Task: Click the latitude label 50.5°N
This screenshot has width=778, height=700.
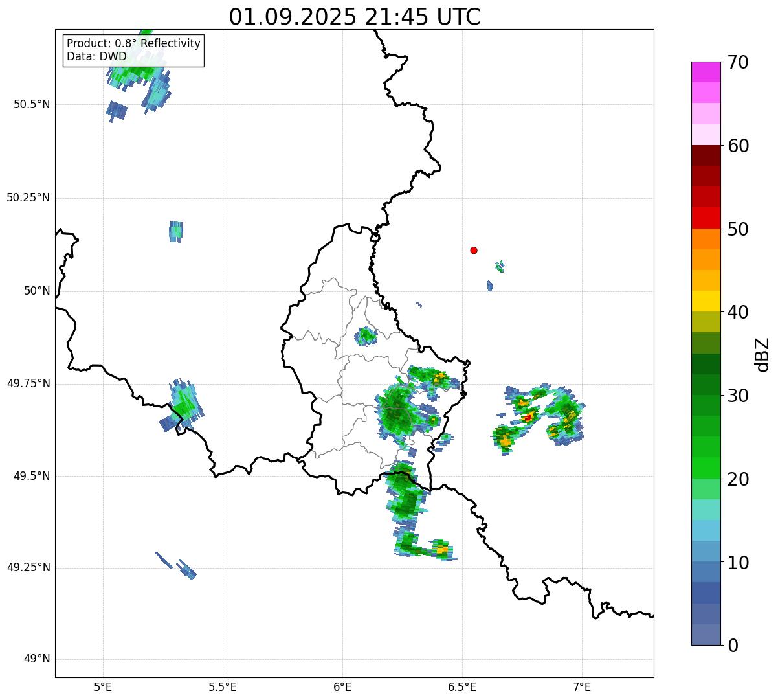Action: click(x=28, y=105)
